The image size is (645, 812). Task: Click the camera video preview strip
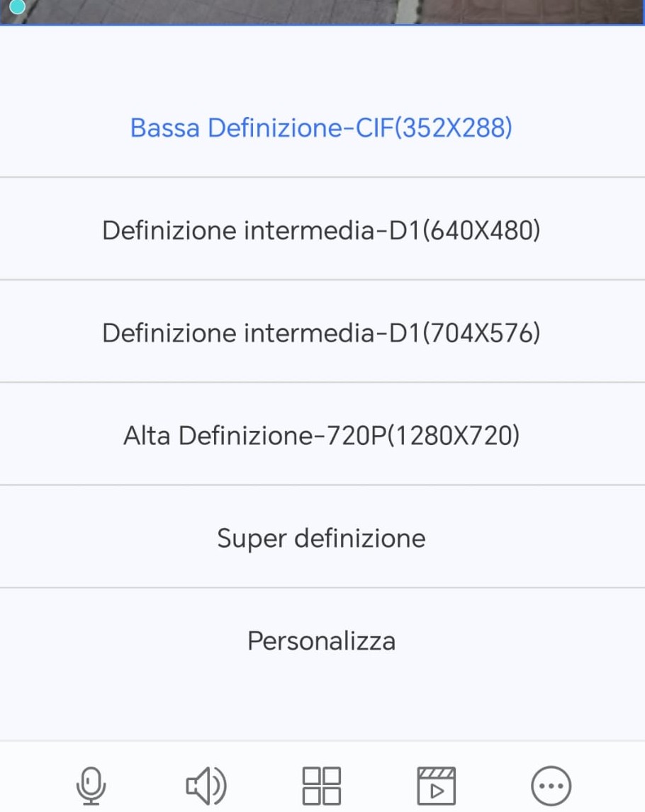point(322,12)
